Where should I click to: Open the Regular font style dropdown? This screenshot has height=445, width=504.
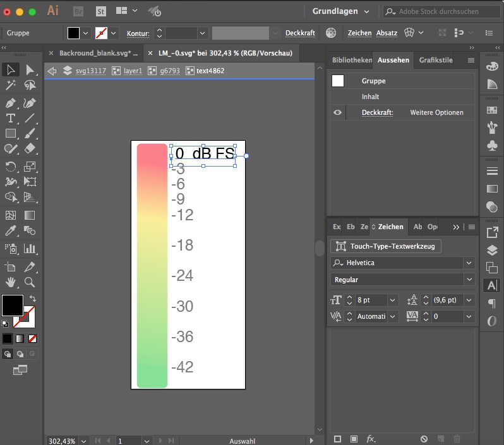(x=469, y=280)
